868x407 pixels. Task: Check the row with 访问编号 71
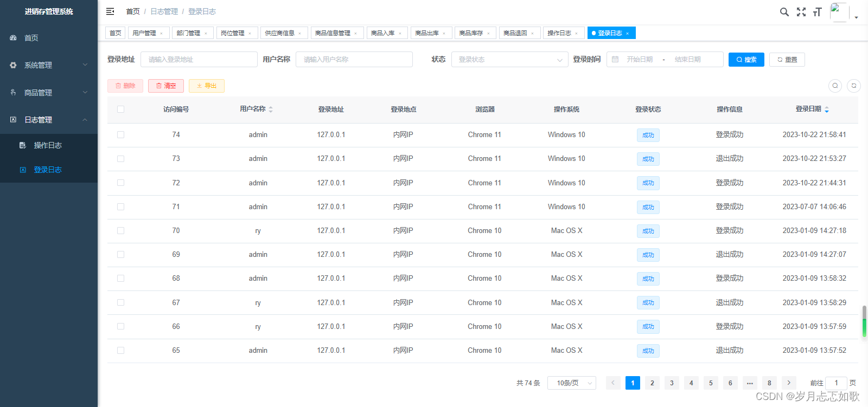tap(120, 207)
